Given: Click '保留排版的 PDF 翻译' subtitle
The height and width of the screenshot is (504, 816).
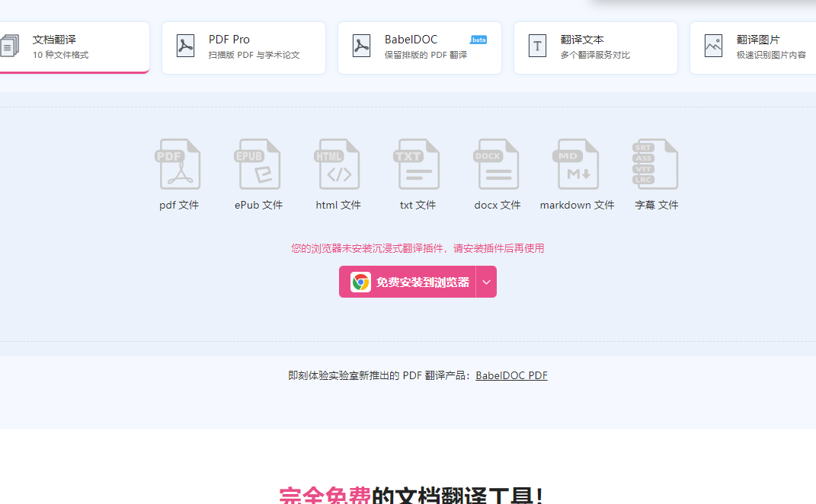Looking at the screenshot, I should point(426,55).
